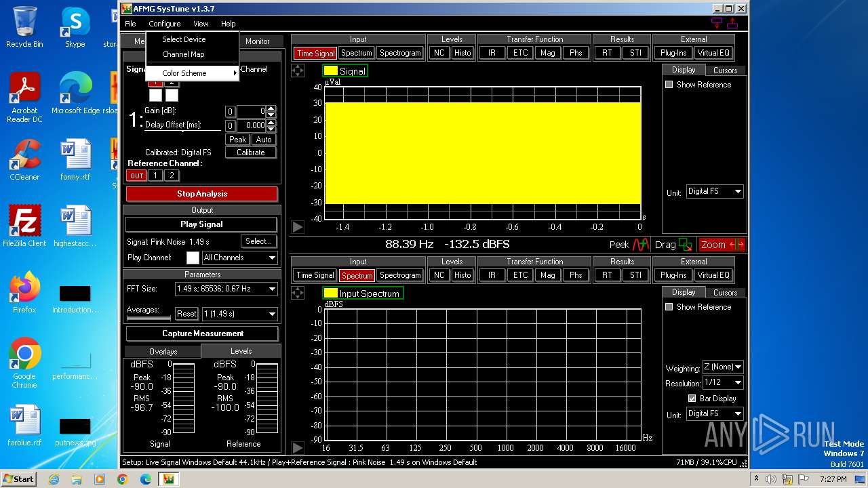
Task: Toggle Show Reference in lower Display panel
Action: click(669, 307)
